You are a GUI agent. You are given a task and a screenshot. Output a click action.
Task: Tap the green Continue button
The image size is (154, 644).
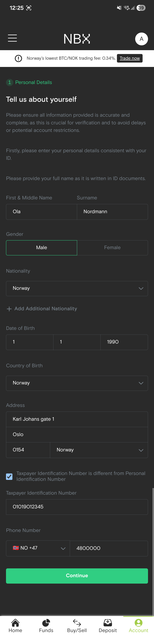[77, 576]
